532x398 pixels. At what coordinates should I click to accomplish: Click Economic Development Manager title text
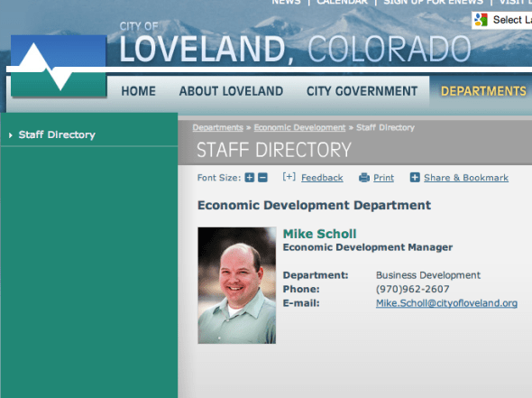(x=368, y=247)
